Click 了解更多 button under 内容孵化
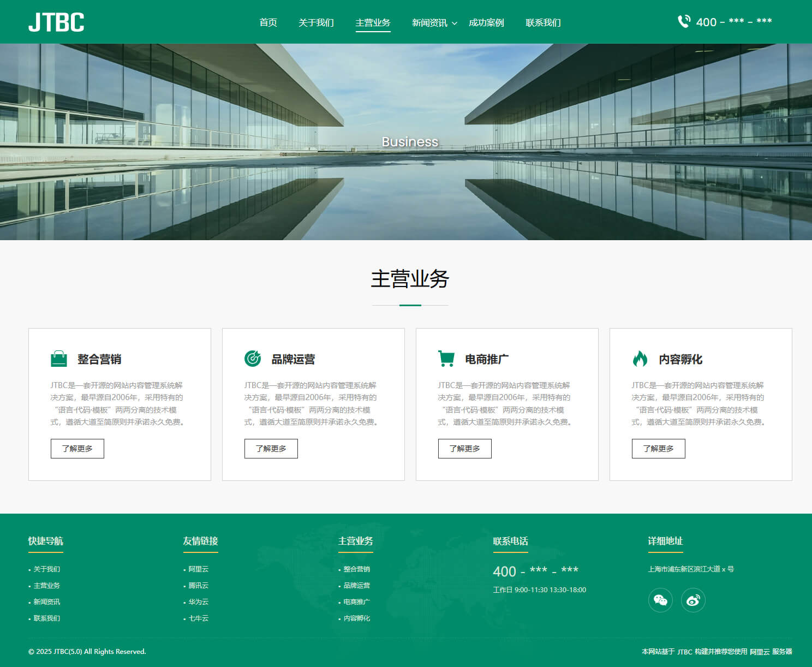The height and width of the screenshot is (667, 812). click(x=659, y=449)
